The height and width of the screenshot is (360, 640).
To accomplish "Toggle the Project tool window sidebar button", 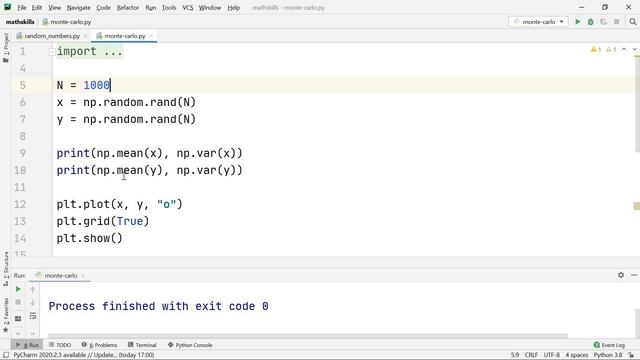I will coord(6,48).
